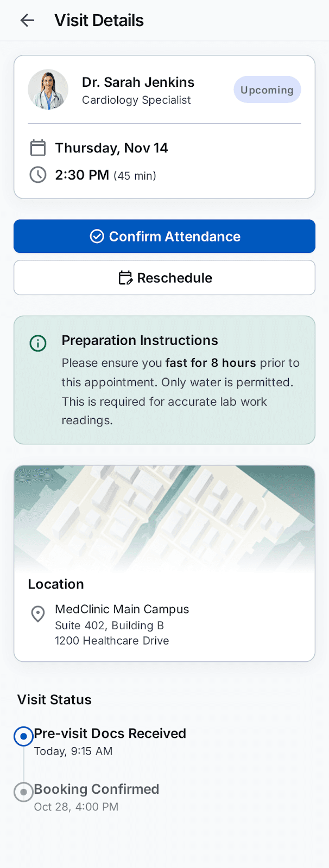Click the clock icon next to 2:30 PM
Viewport: 329px width, 868px height.
pyautogui.click(x=37, y=175)
